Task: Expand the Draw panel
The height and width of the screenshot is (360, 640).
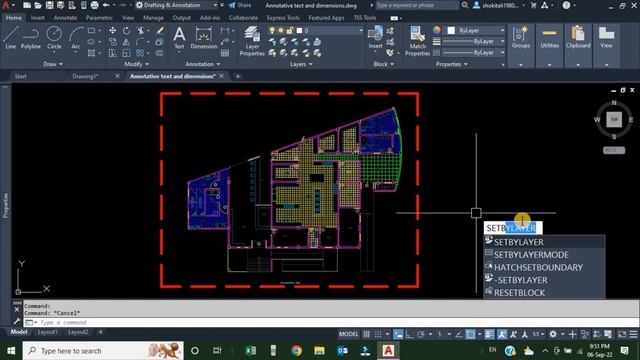Action: [x=53, y=64]
